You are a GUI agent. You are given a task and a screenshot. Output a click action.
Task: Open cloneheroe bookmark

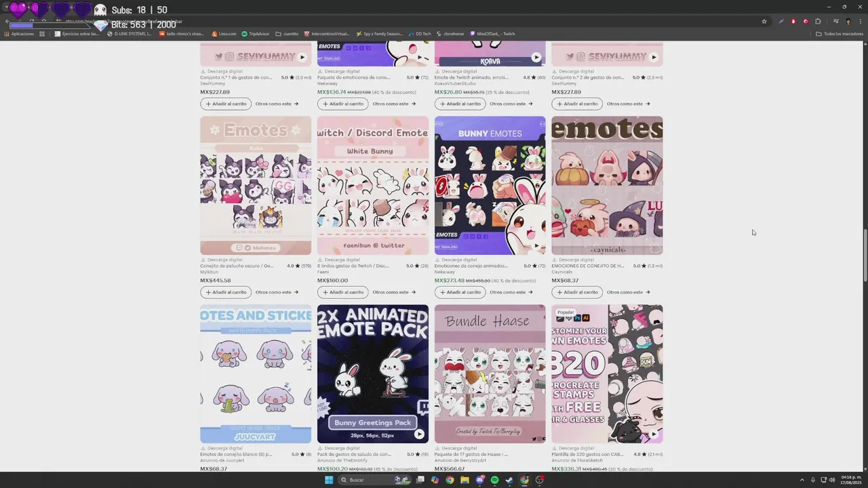450,34
